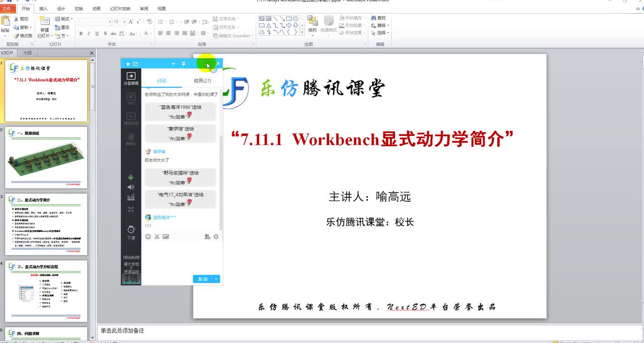Select slide 4 thumbnail 显式动力学分析流程
Image resolution: width=644 pixels, height=343 pixels.
46,291
